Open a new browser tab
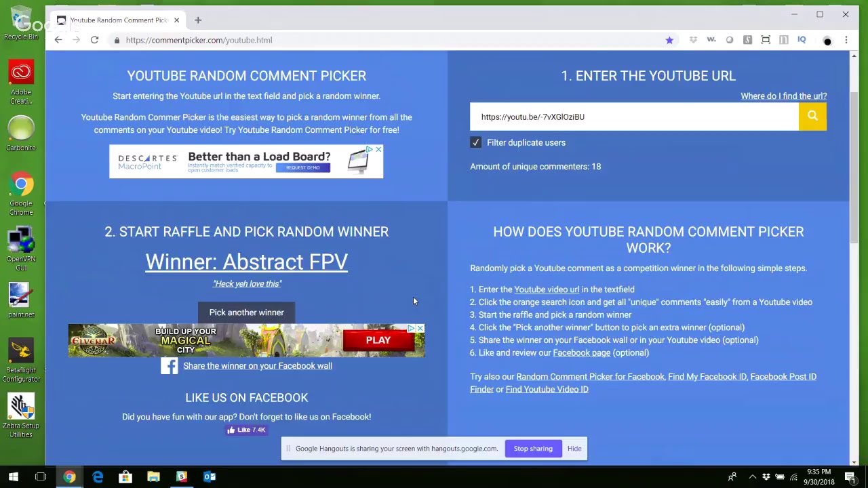The height and width of the screenshot is (488, 868). [x=198, y=20]
